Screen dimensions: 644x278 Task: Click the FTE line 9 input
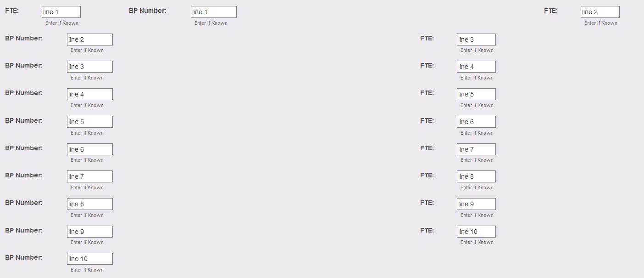(x=476, y=204)
